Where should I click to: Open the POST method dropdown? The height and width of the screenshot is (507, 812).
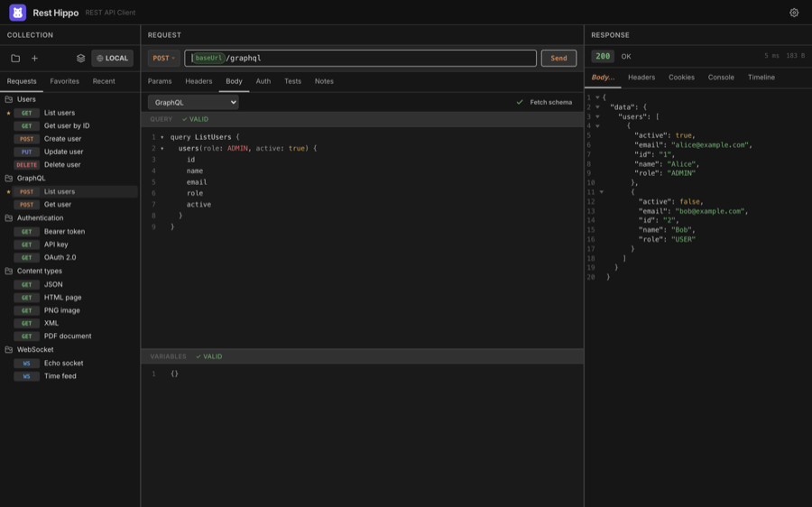pyautogui.click(x=163, y=58)
